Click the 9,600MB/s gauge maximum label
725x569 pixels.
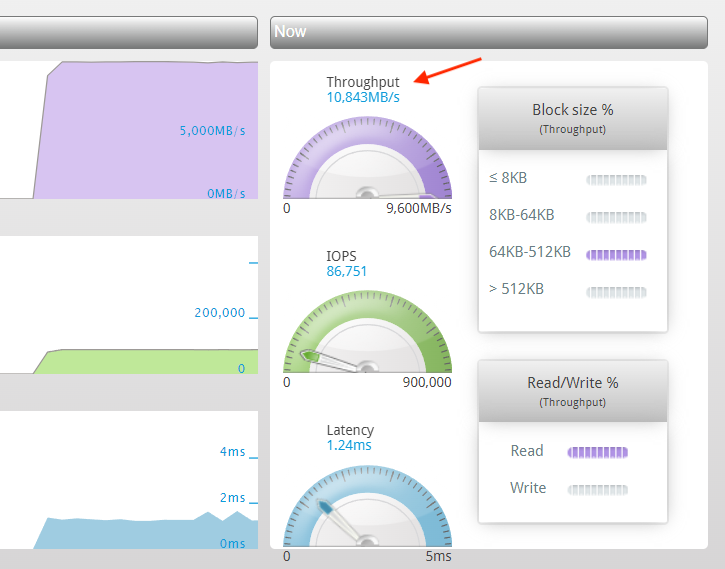point(419,208)
